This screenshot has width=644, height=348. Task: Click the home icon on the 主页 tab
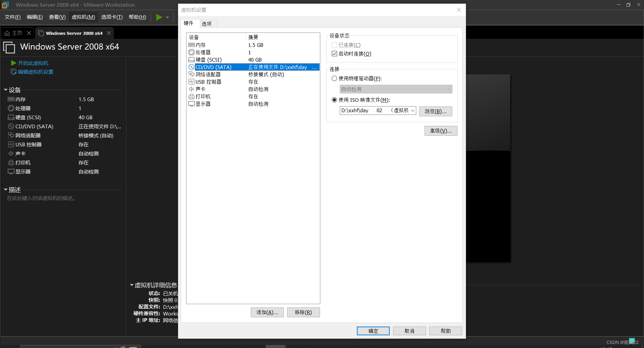pos(7,33)
